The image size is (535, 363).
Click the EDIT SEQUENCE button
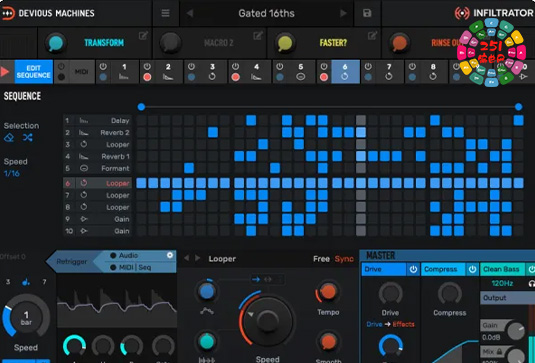[33, 72]
